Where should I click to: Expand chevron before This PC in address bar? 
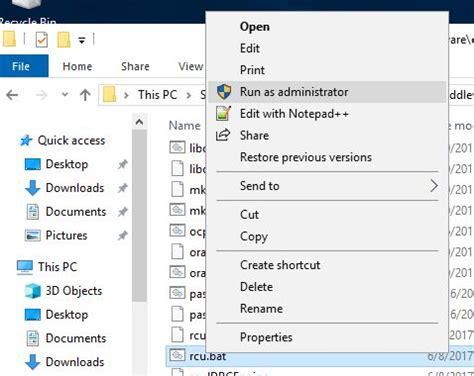pyautogui.click(x=126, y=95)
